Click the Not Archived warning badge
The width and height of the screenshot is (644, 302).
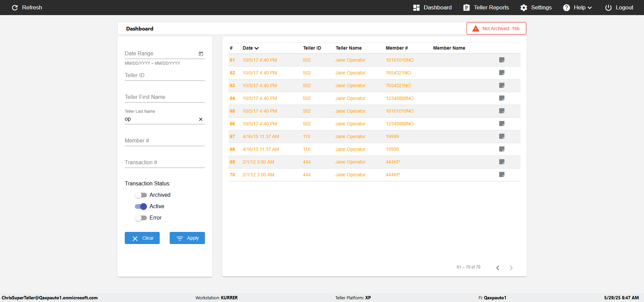pyautogui.click(x=496, y=28)
